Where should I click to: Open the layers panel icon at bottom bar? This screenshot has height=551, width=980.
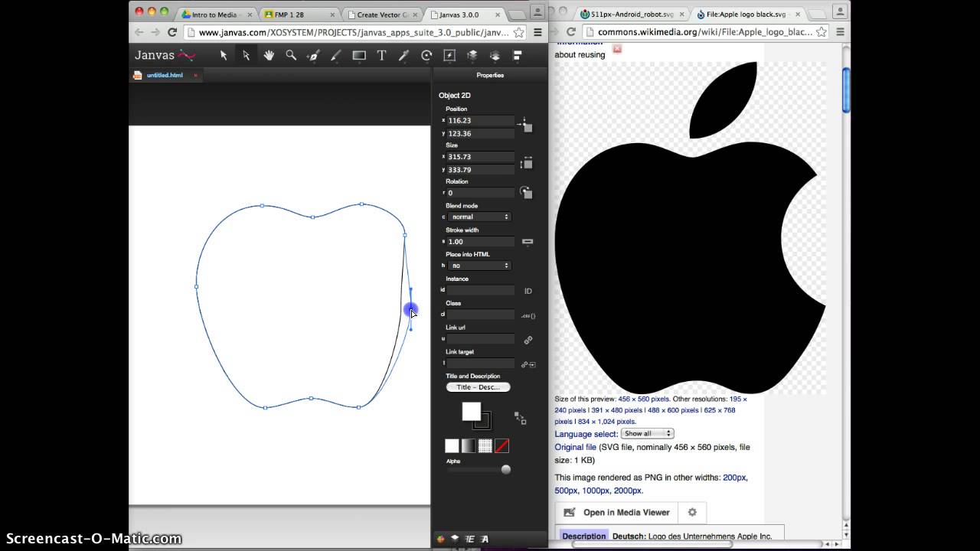(455, 539)
